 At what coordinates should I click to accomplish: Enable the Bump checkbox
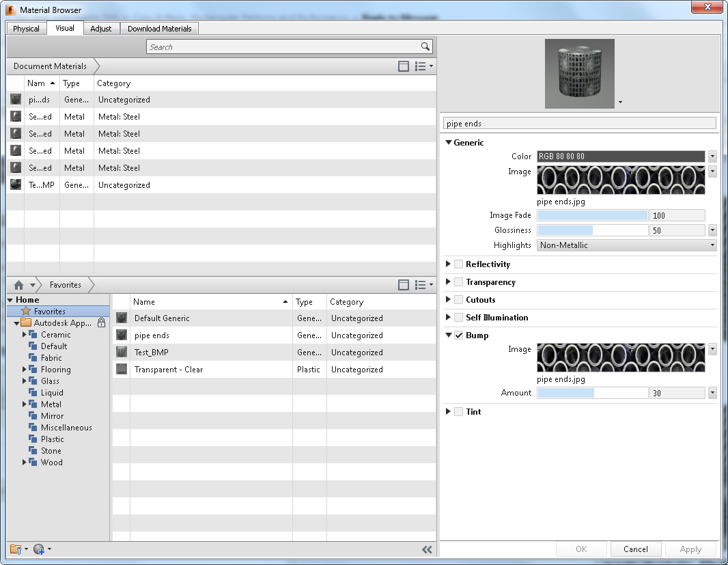click(x=458, y=335)
